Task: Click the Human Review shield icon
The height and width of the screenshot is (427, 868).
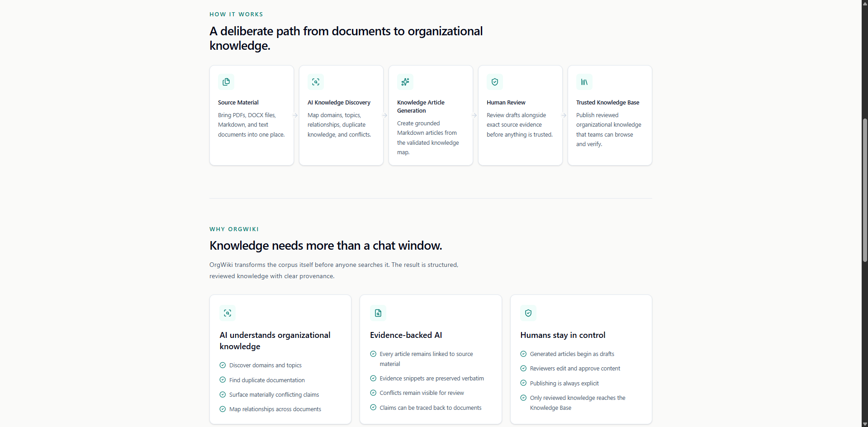Action: point(495,82)
